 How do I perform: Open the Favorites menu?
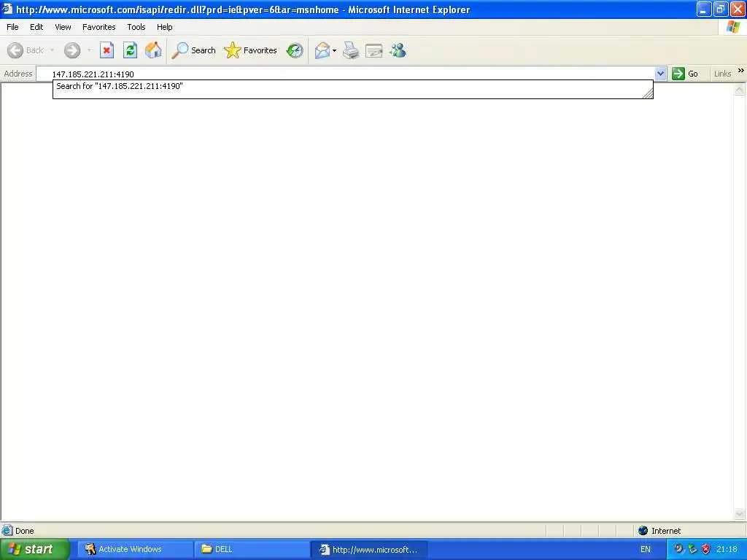pyautogui.click(x=98, y=27)
